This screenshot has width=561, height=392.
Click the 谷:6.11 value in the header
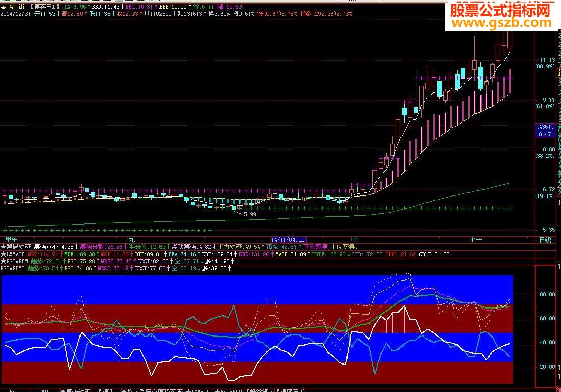tap(203, 7)
